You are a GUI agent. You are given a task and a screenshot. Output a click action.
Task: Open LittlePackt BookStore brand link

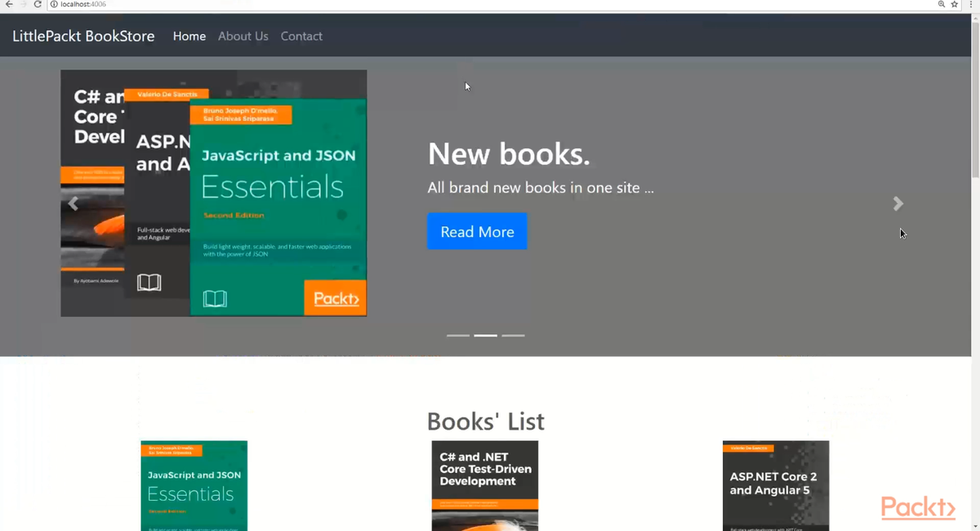[x=83, y=36]
